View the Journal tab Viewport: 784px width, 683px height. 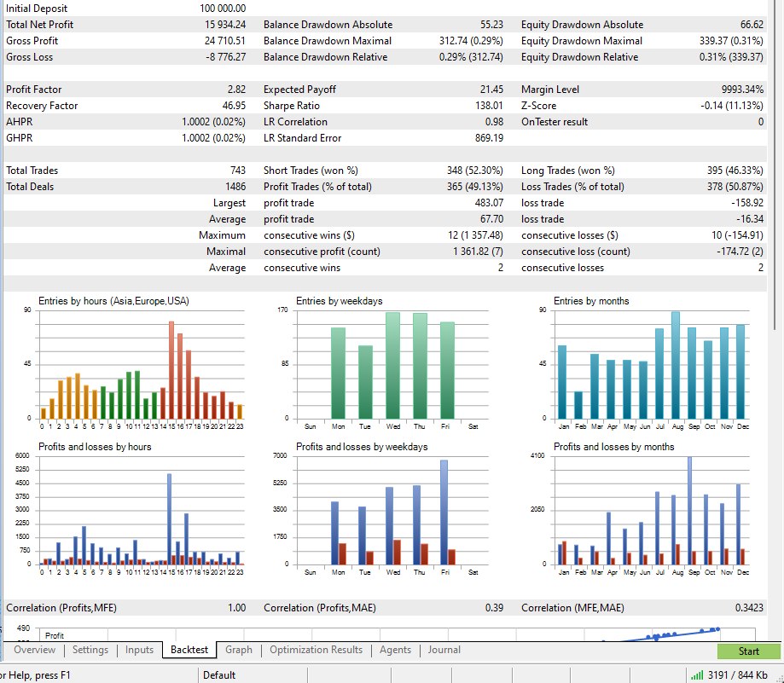(444, 650)
